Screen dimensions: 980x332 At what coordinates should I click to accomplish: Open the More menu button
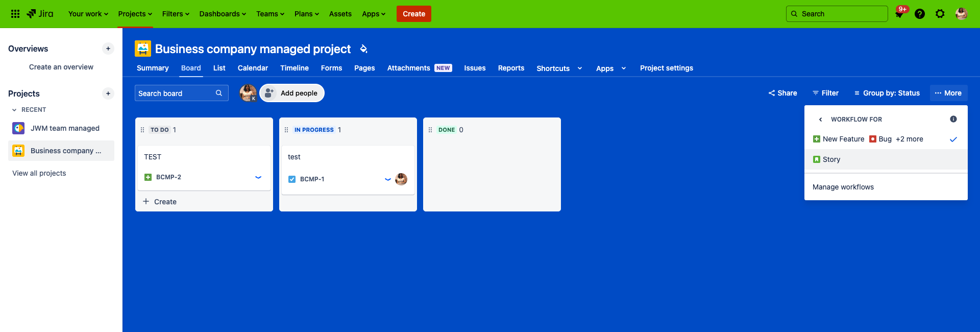pos(948,93)
